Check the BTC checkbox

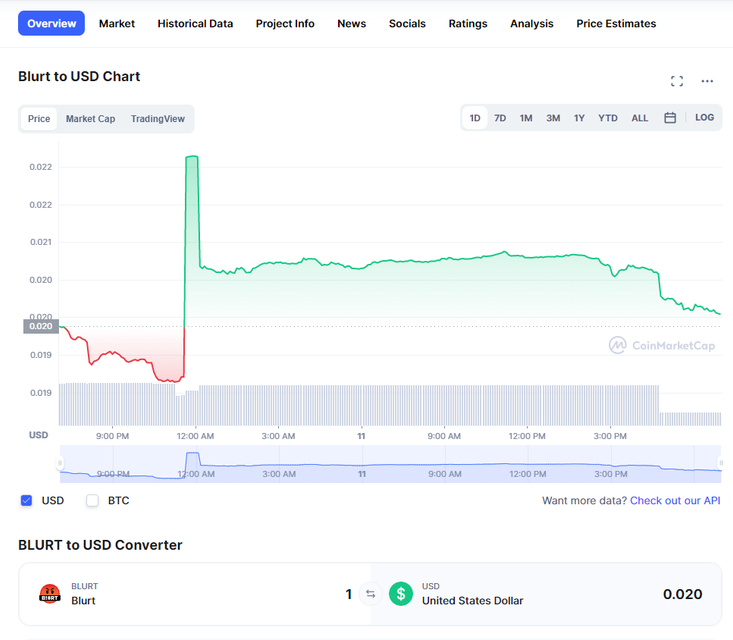tap(93, 501)
